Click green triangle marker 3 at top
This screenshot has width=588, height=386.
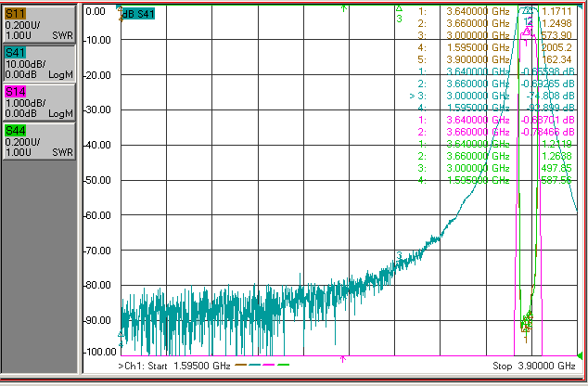point(399,14)
